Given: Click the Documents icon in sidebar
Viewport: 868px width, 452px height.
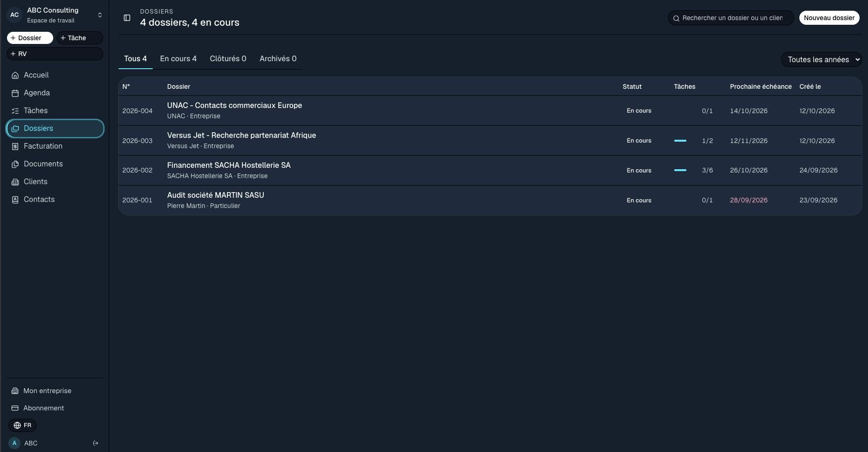Looking at the screenshot, I should [x=15, y=164].
